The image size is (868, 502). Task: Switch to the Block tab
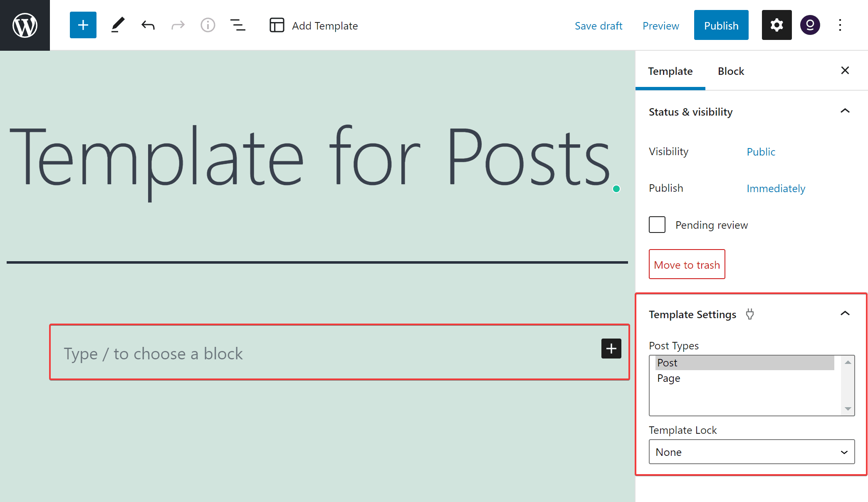click(x=731, y=71)
